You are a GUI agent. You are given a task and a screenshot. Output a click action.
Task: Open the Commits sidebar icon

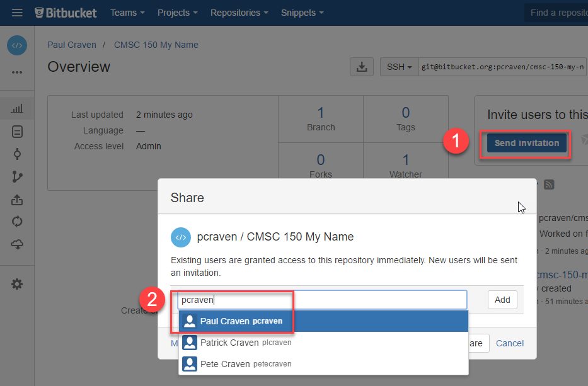click(x=17, y=154)
